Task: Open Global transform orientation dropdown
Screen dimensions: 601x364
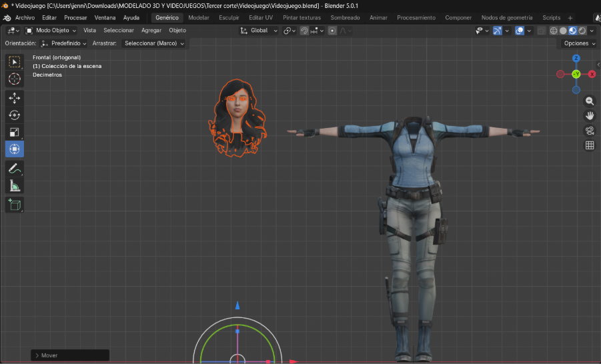Action: coord(259,31)
